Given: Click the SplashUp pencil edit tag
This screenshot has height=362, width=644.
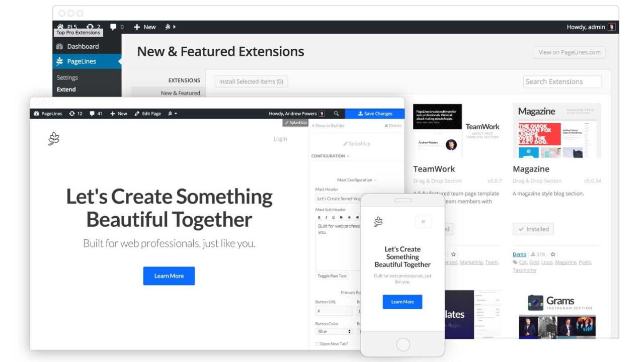Looking at the screenshot, I should point(295,123).
